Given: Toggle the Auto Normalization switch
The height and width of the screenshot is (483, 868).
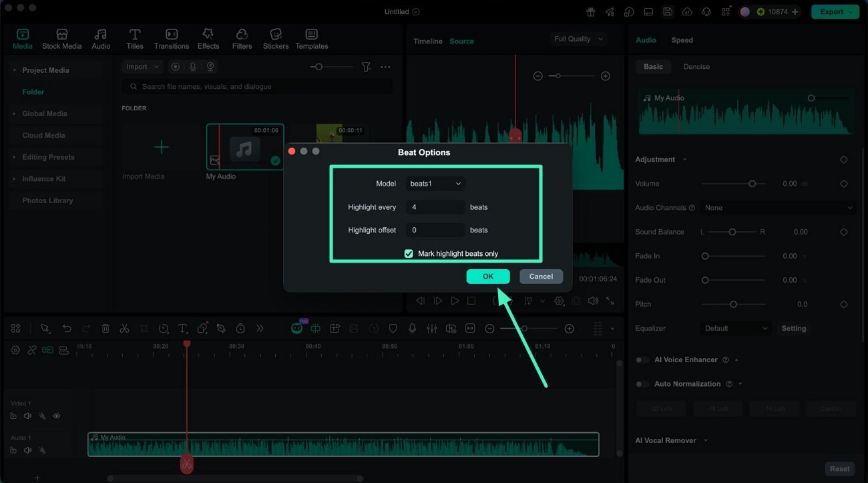Looking at the screenshot, I should [642, 384].
